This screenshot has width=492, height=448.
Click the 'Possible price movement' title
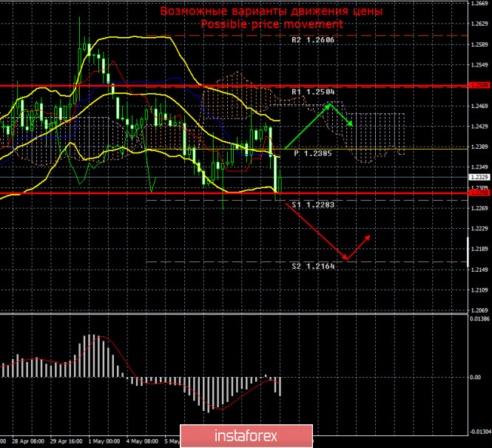click(272, 24)
